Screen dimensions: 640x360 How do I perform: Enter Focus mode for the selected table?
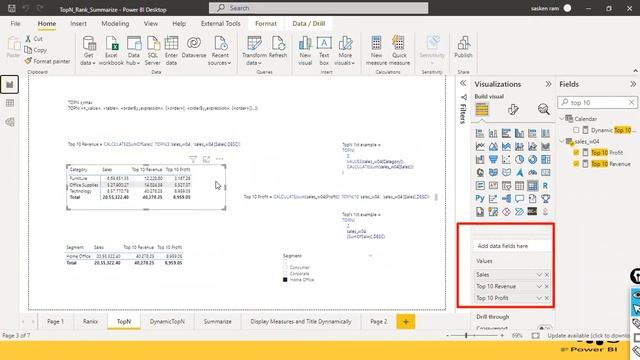point(206,159)
